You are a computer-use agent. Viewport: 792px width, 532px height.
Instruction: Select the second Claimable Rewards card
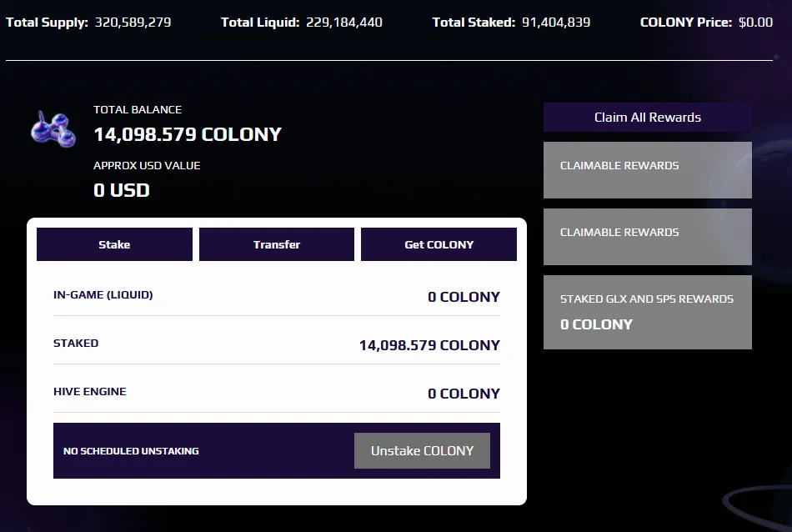click(x=648, y=237)
